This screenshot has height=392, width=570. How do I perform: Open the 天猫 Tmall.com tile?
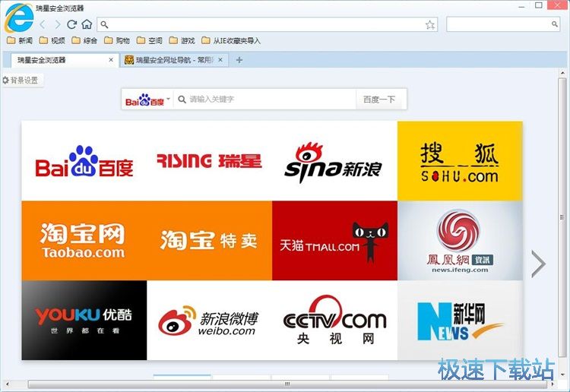334,241
